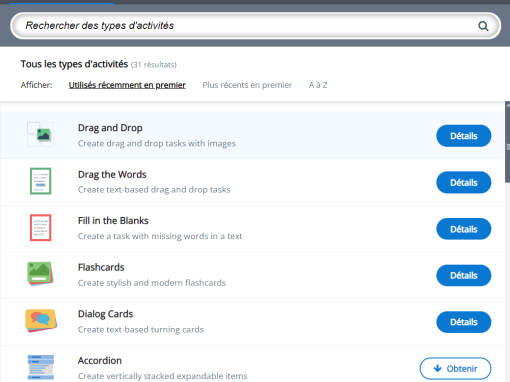Click 'Create drag and drop tasks with images'
Screen dimensions: 510x382
click(157, 143)
